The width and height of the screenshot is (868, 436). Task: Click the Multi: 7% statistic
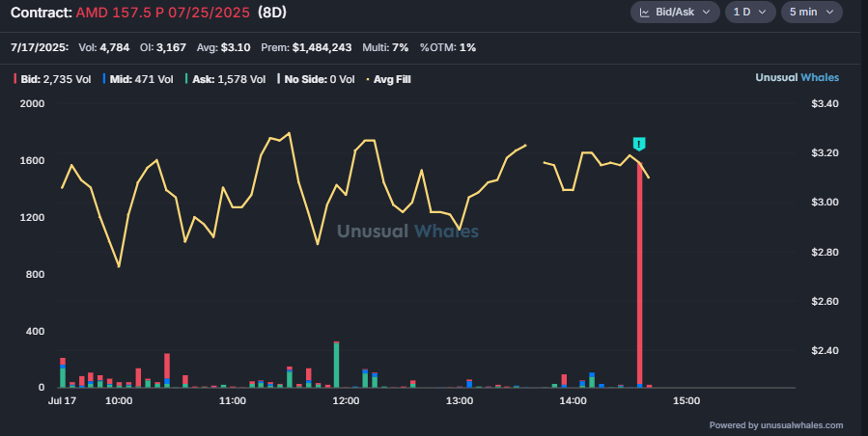pyautogui.click(x=385, y=47)
